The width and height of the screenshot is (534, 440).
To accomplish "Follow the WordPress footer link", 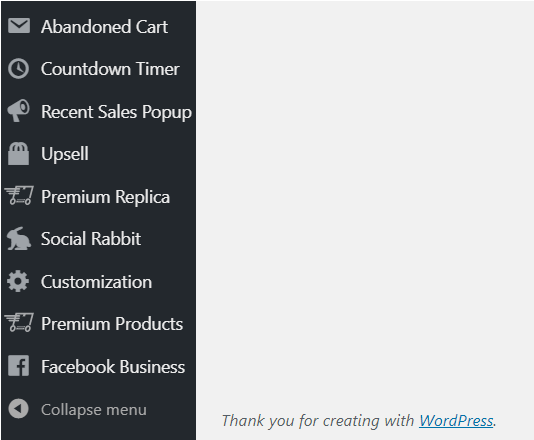I will 456,421.
